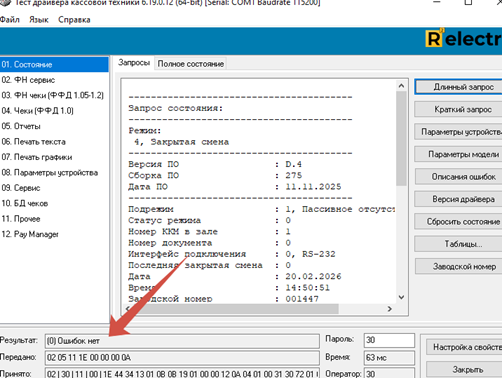This screenshot has width=502, height=378.
Task: Click the Дата value 20.02.2026
Action: coord(313,276)
